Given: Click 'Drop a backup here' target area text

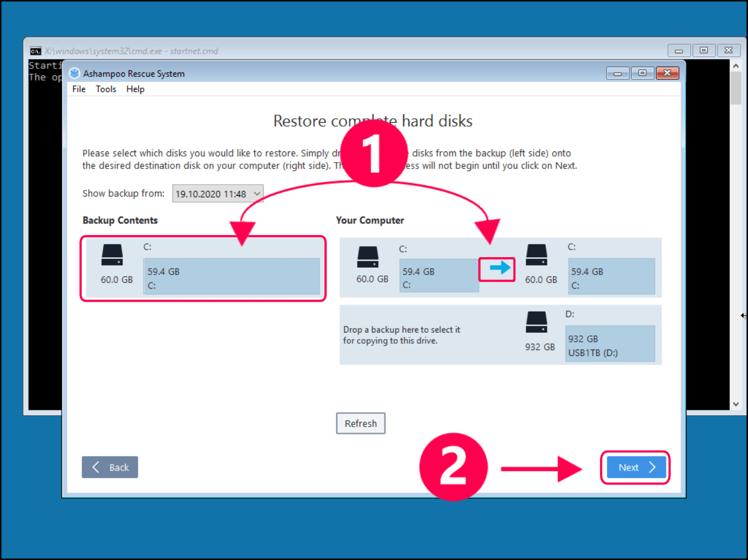Looking at the screenshot, I should 401,335.
